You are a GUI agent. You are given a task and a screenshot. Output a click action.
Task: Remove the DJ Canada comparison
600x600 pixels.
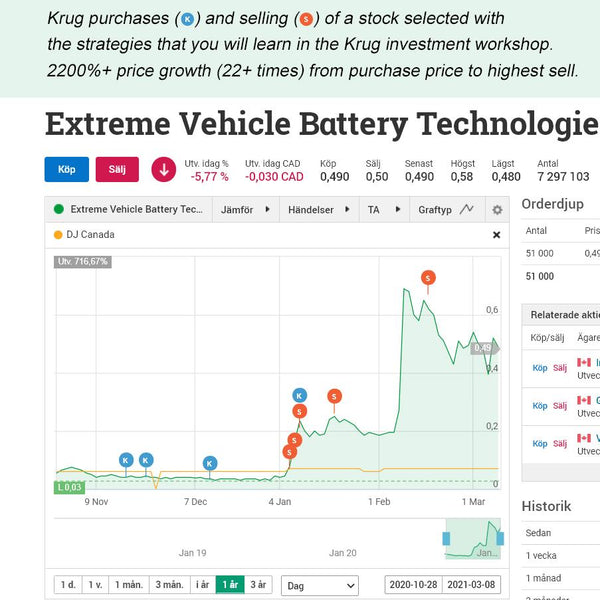click(x=496, y=235)
